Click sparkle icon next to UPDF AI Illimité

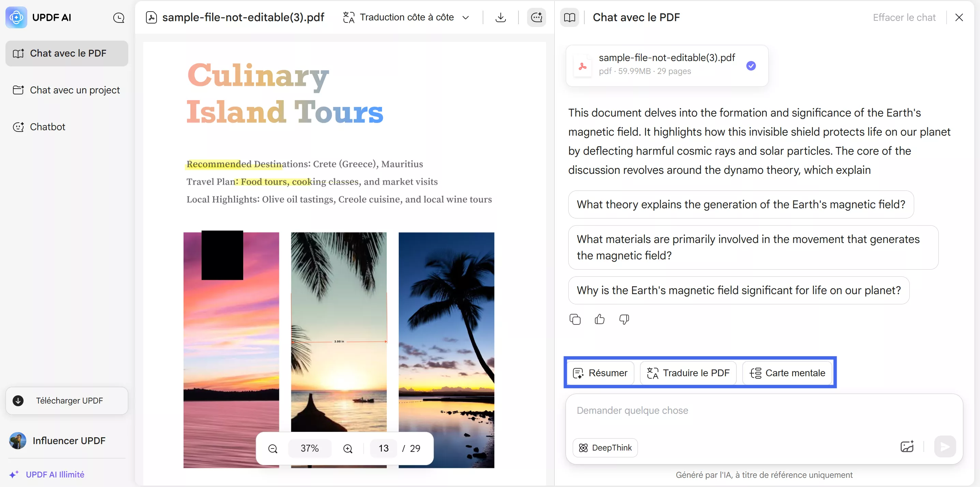pyautogui.click(x=14, y=474)
